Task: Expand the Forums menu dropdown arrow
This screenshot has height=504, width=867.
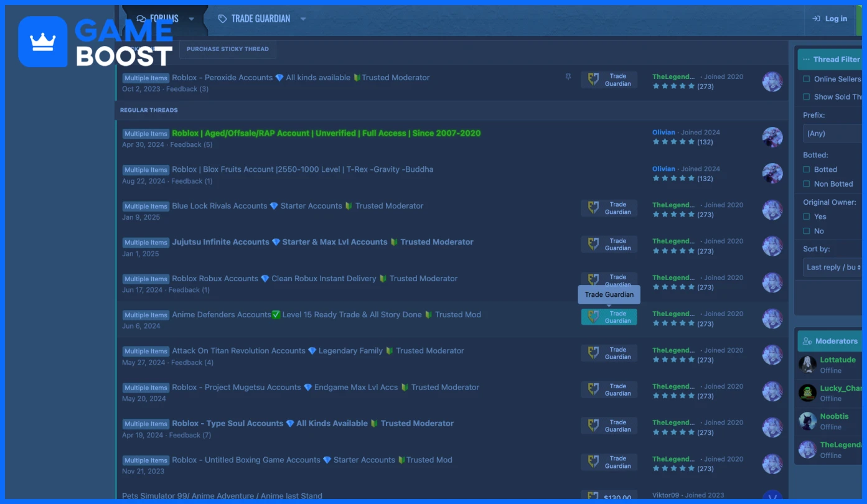Action: tap(191, 19)
